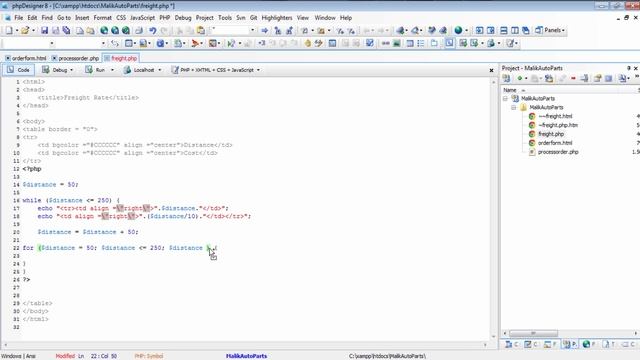The width and height of the screenshot is (640, 360).
Task: Open the Tools menu
Action: [x=225, y=18]
